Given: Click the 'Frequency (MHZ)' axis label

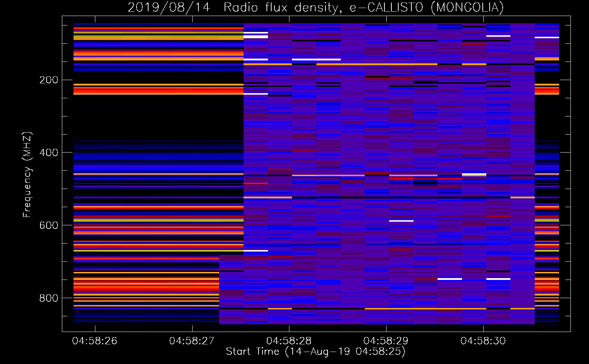Looking at the screenshot, I should tap(27, 174).
